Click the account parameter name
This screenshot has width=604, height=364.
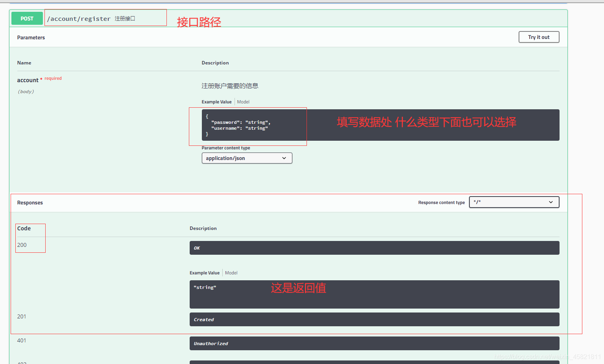point(28,80)
